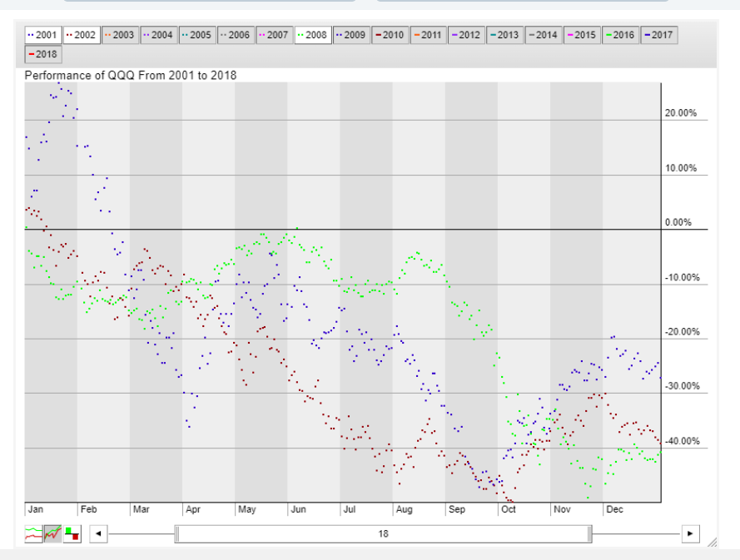Show the 2015 year series

coord(583,35)
